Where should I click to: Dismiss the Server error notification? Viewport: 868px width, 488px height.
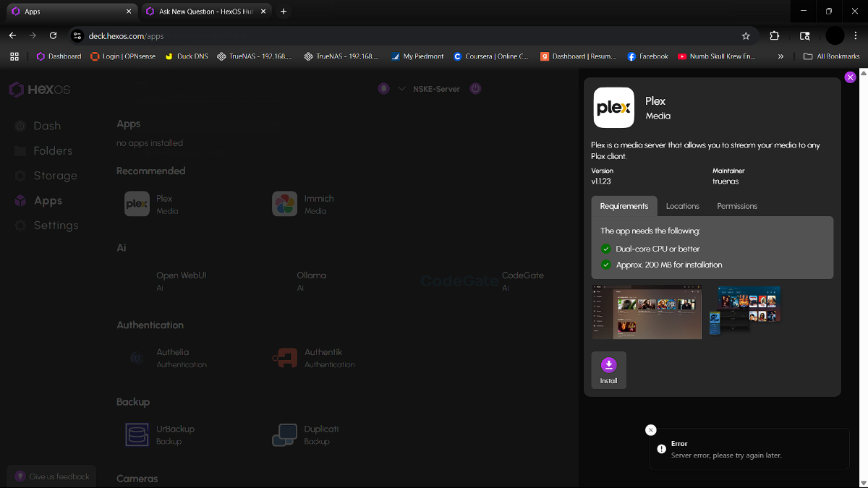(650, 429)
